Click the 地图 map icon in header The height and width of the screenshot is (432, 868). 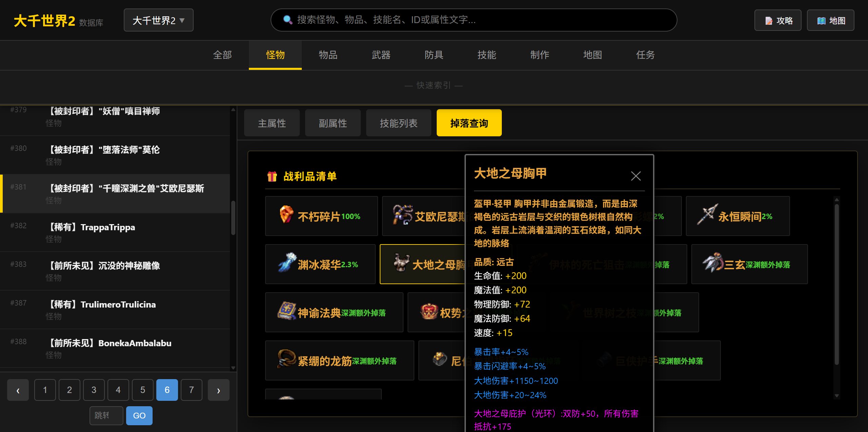pyautogui.click(x=821, y=21)
